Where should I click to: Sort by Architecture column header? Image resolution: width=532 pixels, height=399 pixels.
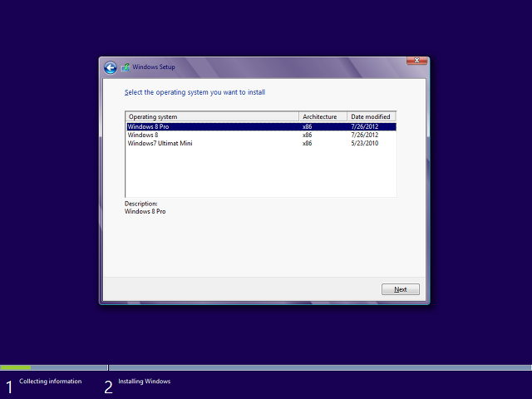[x=323, y=116]
